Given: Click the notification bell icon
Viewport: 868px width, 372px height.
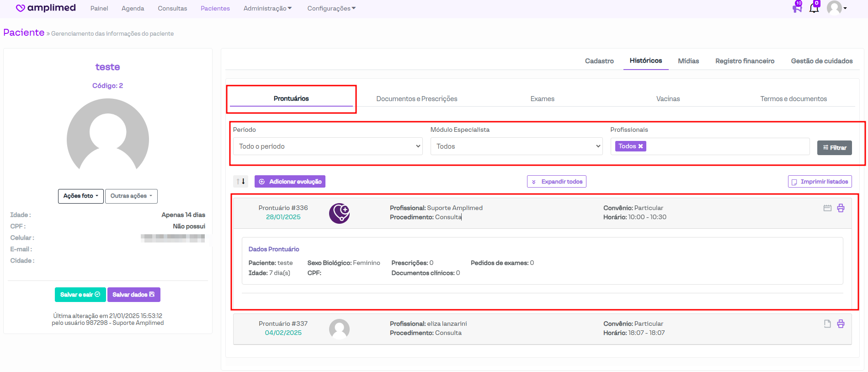Looking at the screenshot, I should pos(814,8).
